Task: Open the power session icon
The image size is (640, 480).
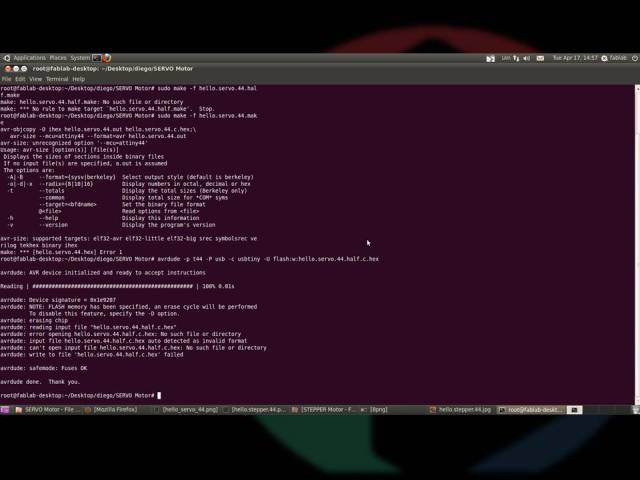Action: click(635, 58)
